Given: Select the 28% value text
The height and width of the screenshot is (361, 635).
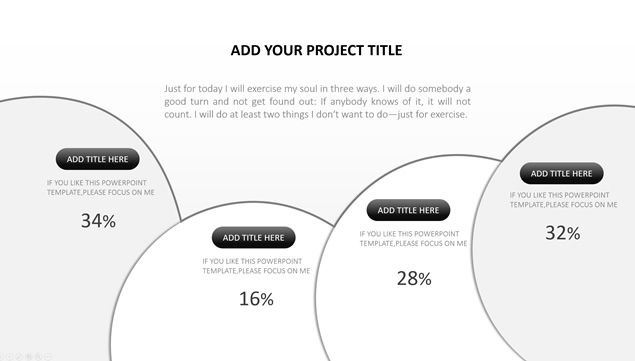Looking at the screenshot, I should pyautogui.click(x=414, y=278).
